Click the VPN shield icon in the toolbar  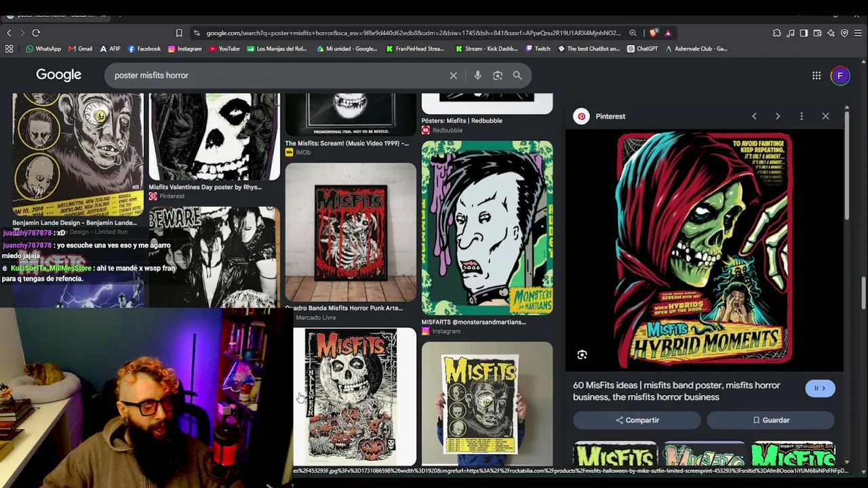[x=844, y=33]
